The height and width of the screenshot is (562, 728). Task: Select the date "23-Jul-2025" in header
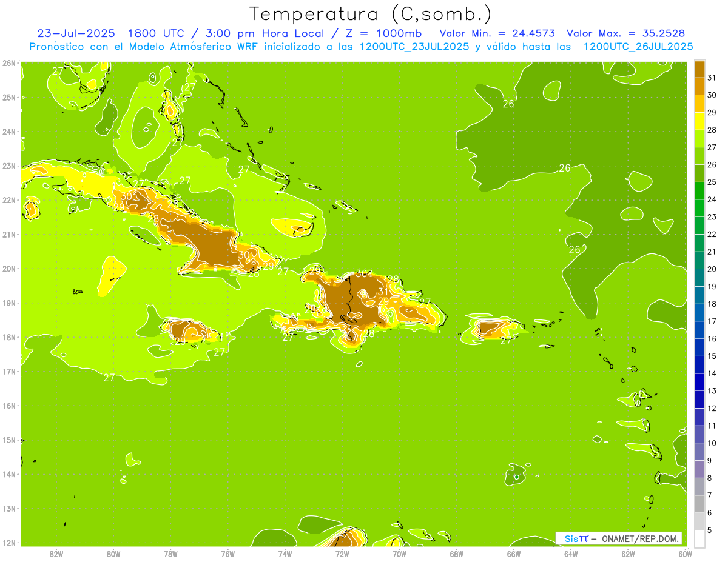76,33
